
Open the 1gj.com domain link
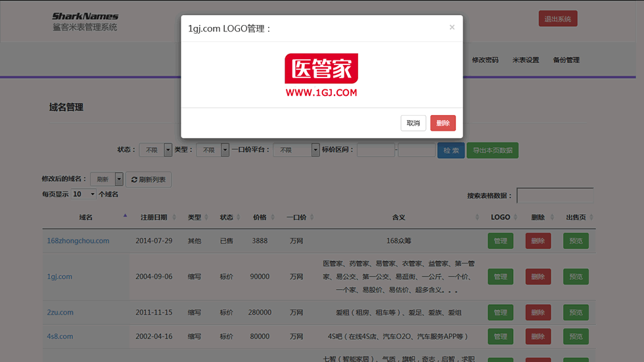click(60, 277)
